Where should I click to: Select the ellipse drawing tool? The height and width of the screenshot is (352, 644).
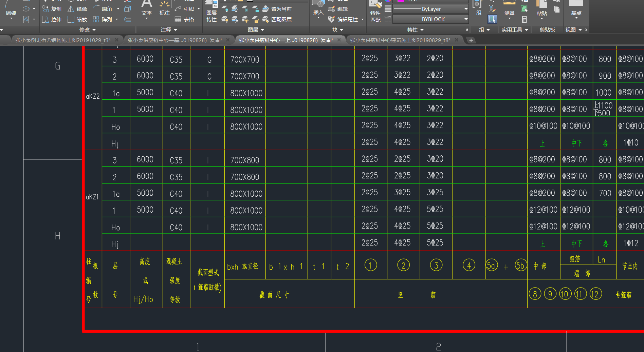26,9
